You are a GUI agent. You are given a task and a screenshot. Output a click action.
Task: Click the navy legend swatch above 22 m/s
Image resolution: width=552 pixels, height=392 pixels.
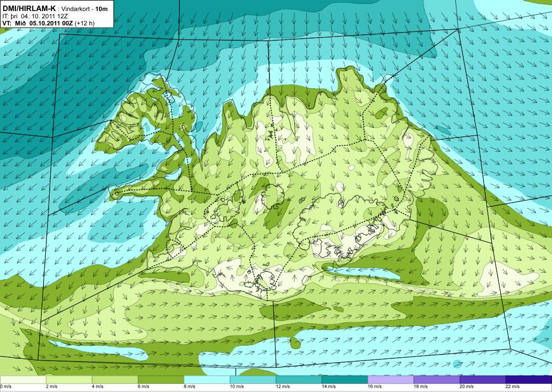point(529,379)
